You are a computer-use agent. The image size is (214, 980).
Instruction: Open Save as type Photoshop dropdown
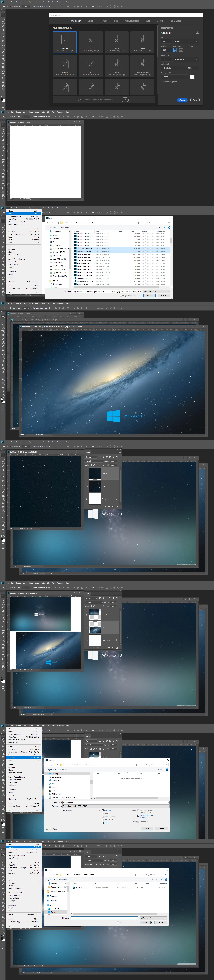coord(115,806)
